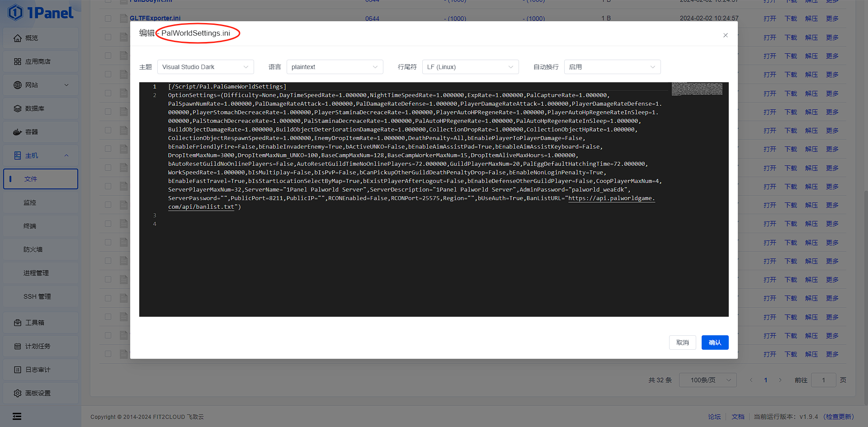Open the 行尾符 line-ending dropdown (LF Linux)
The height and width of the screenshot is (427, 868).
point(471,67)
